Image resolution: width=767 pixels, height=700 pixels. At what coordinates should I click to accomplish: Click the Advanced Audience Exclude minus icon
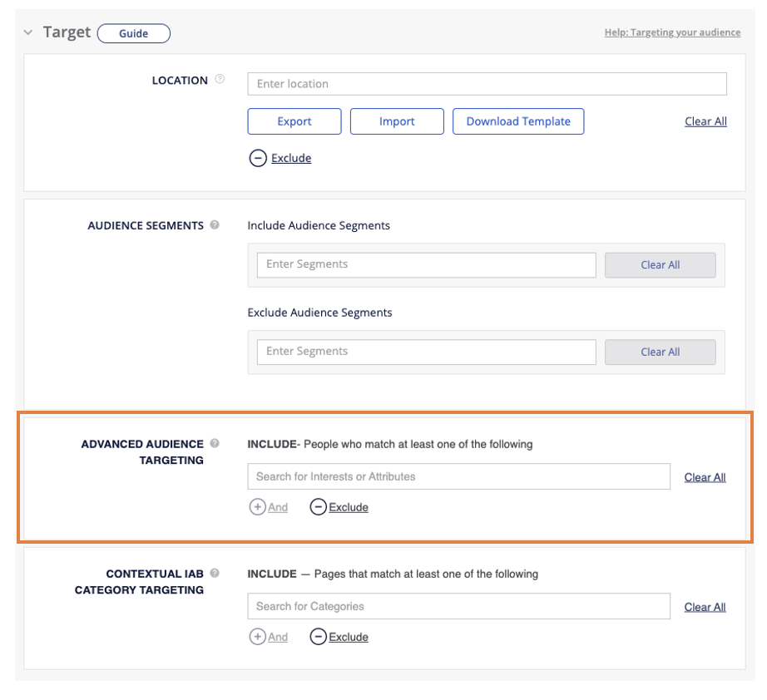click(318, 507)
